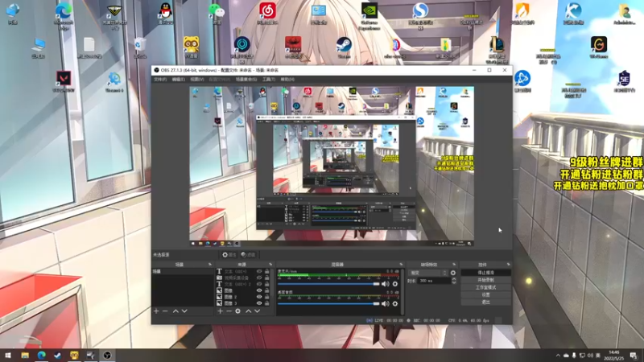Open the Valorant desktop icon
This screenshot has width=644, height=362.
[64, 81]
